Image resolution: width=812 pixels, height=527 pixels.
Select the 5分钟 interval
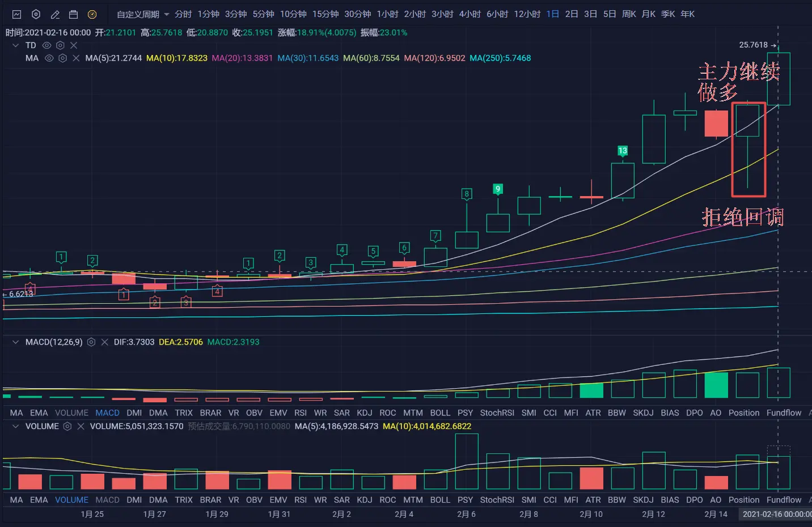(264, 14)
